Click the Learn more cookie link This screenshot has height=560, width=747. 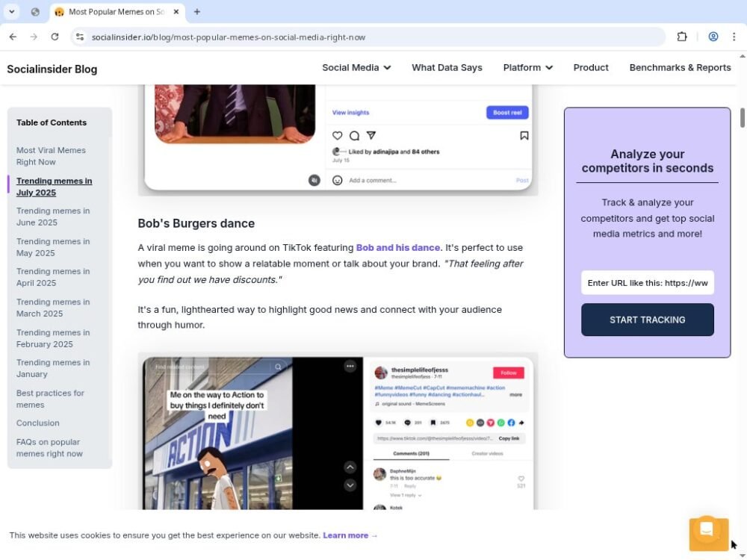(350, 535)
